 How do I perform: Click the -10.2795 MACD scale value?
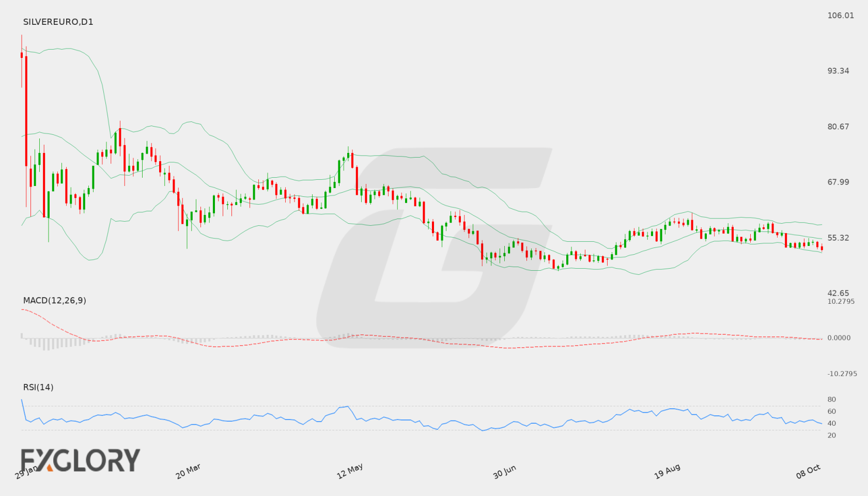pos(842,374)
